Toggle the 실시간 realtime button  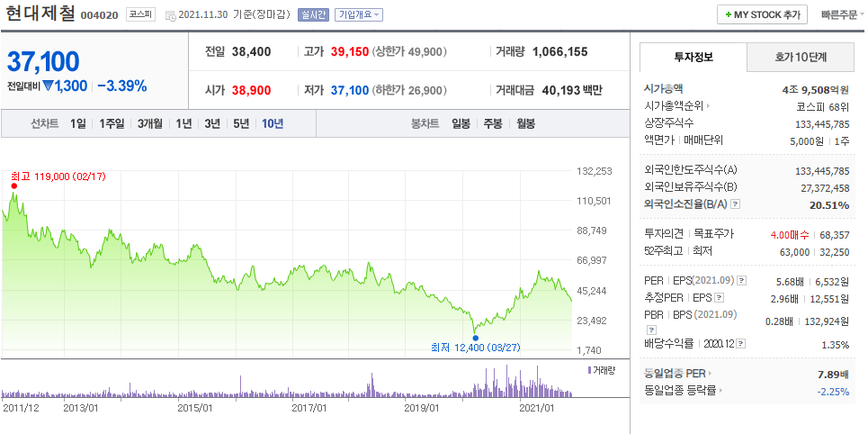tap(314, 15)
